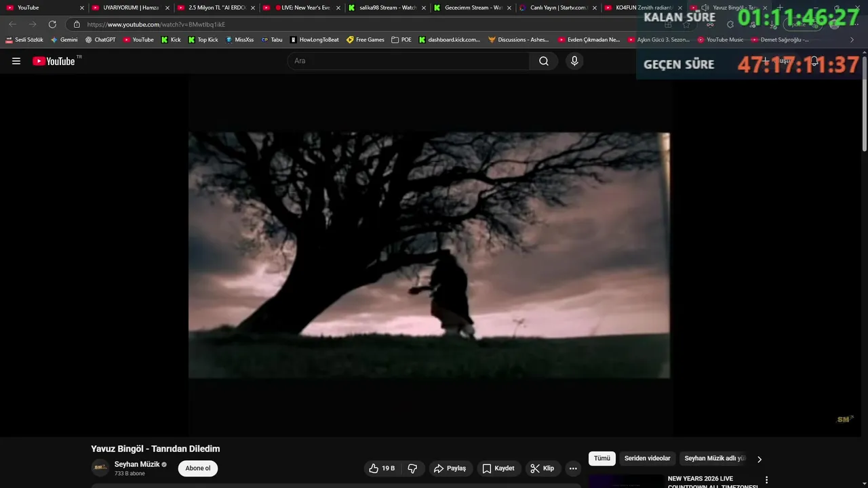Close the Canlı Yayın Startv tab
Screen dimensions: 868x488
point(595,8)
